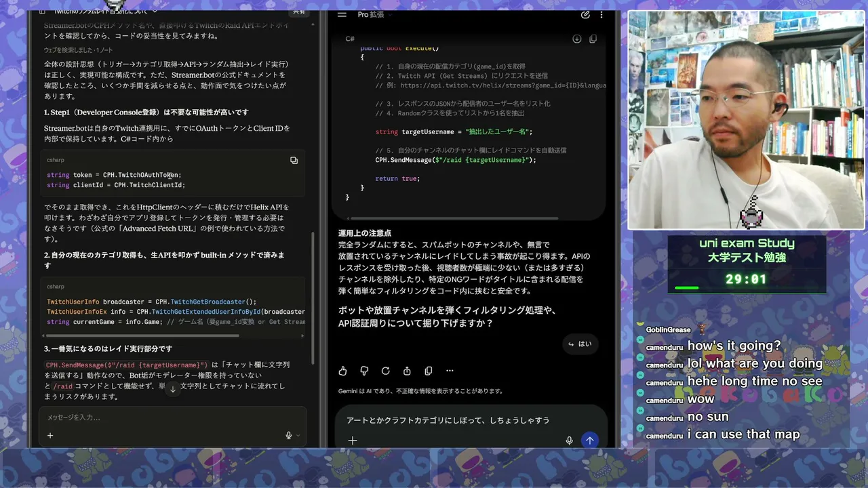
Task: Click the "hehe long time no see" message
Action: click(755, 381)
